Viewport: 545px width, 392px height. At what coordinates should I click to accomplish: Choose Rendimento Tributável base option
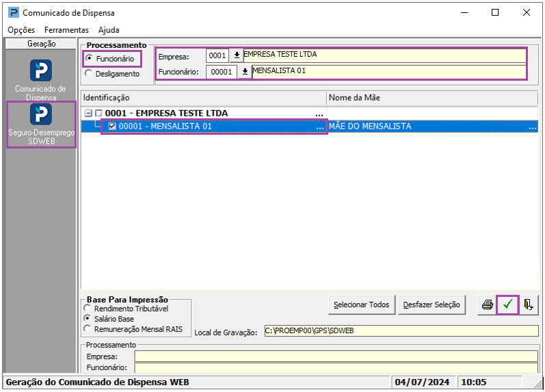[88, 309]
